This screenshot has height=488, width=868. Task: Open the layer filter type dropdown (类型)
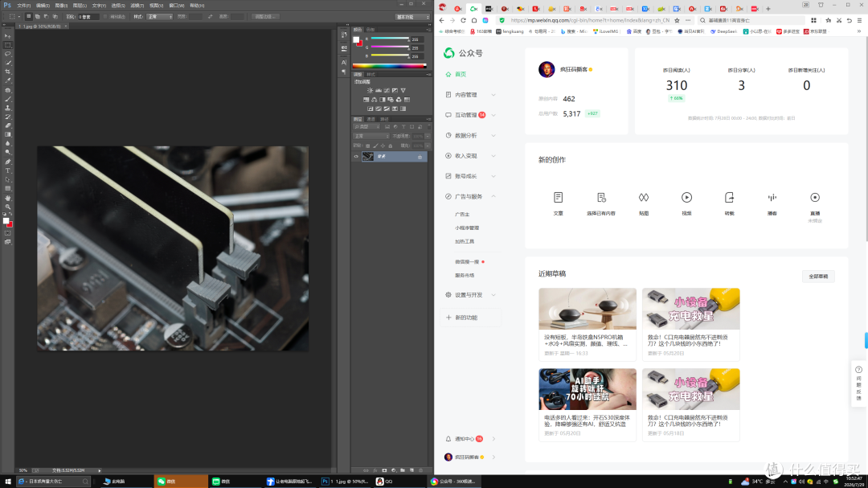(367, 127)
